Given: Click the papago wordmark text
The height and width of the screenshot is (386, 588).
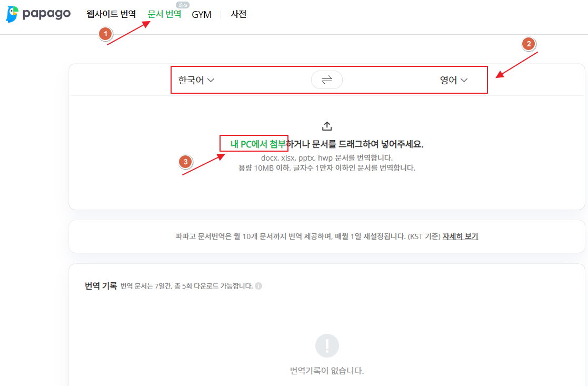Looking at the screenshot, I should coord(46,14).
